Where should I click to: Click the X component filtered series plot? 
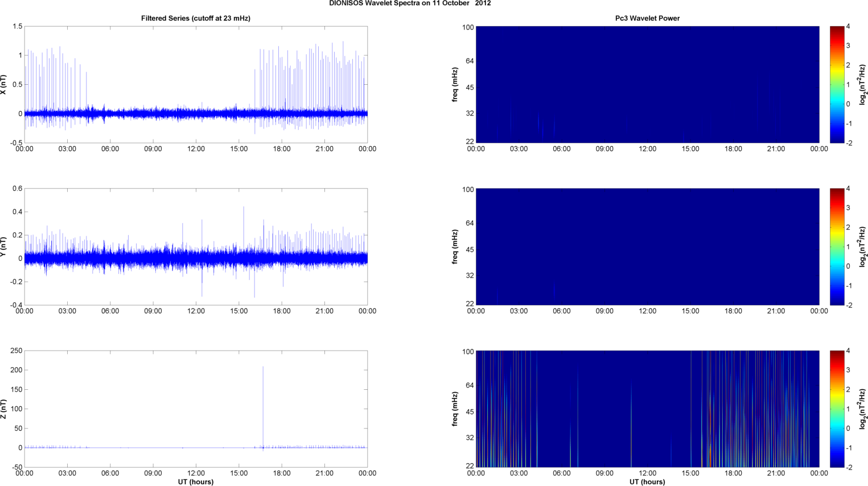pos(196,84)
